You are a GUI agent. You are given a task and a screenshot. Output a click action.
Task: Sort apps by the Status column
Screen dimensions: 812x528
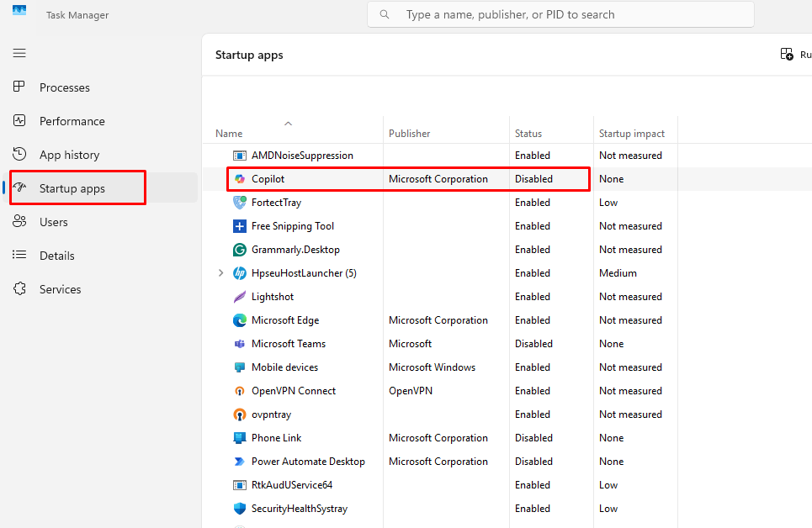tap(528, 133)
